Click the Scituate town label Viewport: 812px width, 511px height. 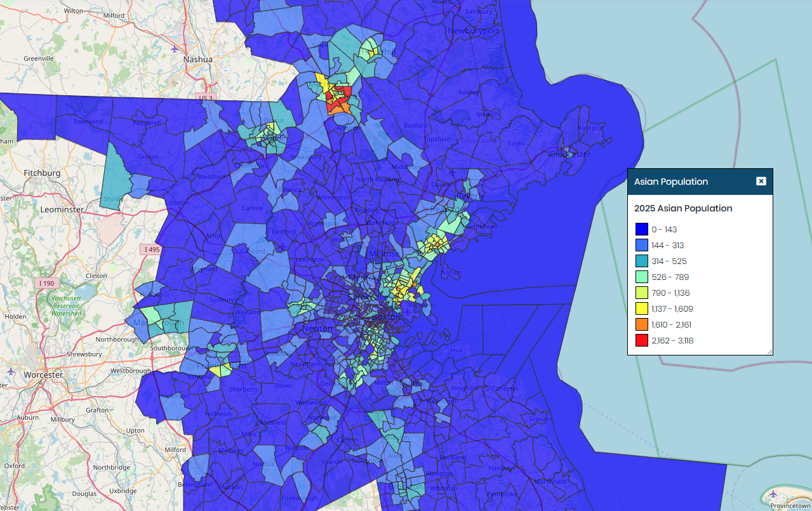(540, 419)
